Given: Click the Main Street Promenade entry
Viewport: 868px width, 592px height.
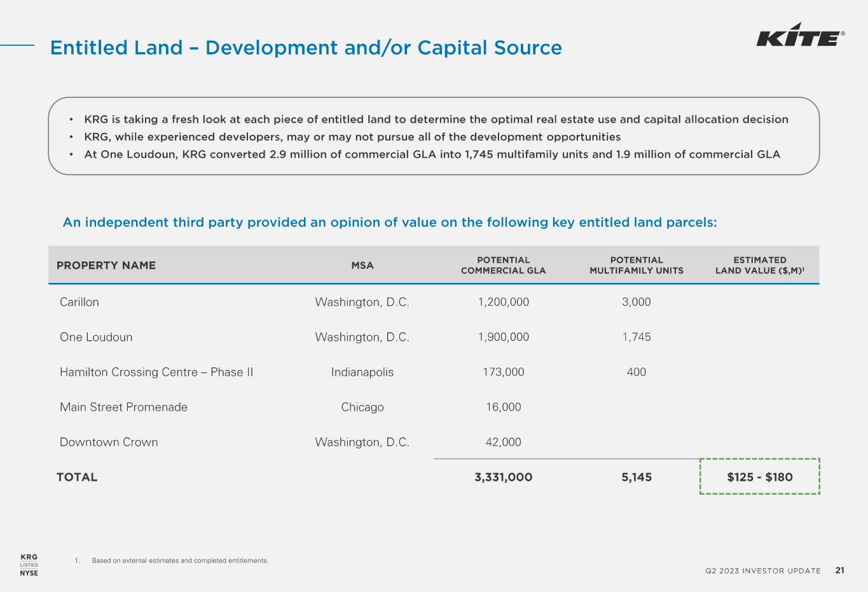Looking at the screenshot, I should point(123,407).
